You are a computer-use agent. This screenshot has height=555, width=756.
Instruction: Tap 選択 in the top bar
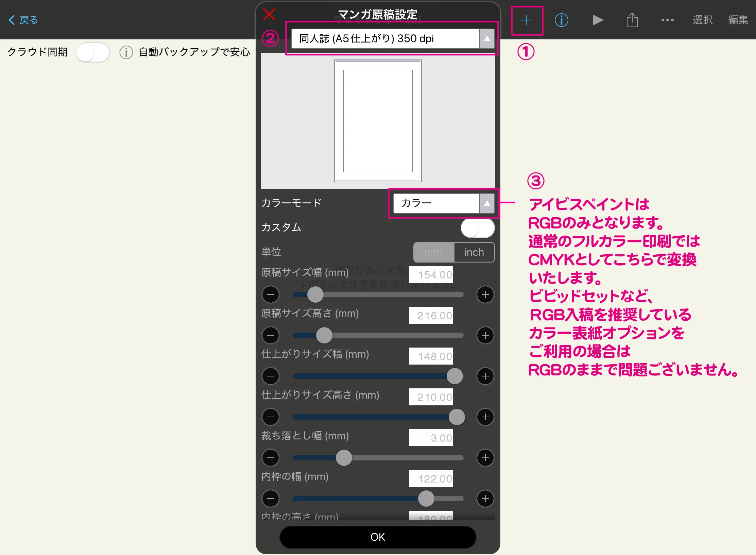tap(703, 20)
